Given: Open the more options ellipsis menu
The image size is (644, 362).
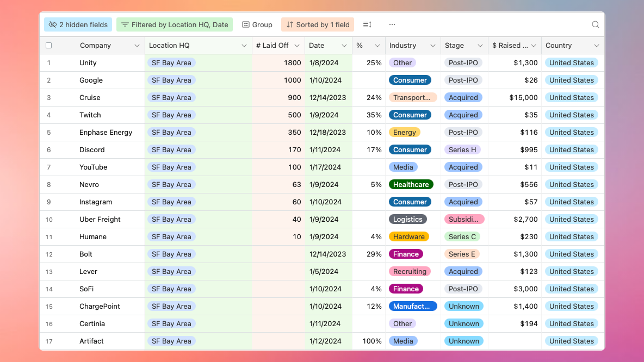Looking at the screenshot, I should coord(392,24).
